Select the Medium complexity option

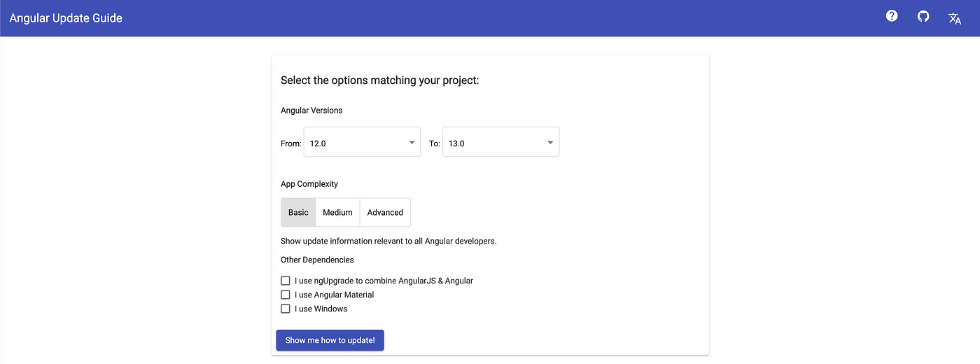[x=337, y=212]
